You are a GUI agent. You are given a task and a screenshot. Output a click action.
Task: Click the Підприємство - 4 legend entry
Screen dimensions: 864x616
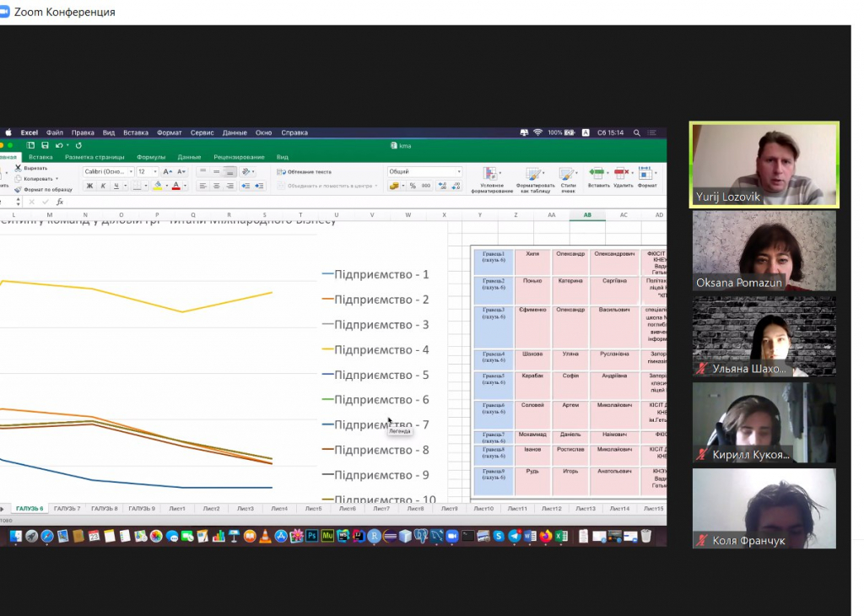(x=375, y=350)
